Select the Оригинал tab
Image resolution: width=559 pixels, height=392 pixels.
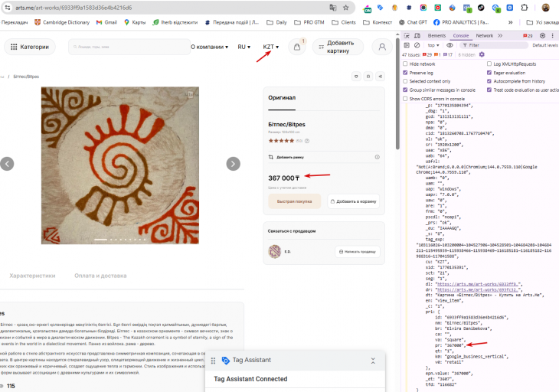pos(282,98)
